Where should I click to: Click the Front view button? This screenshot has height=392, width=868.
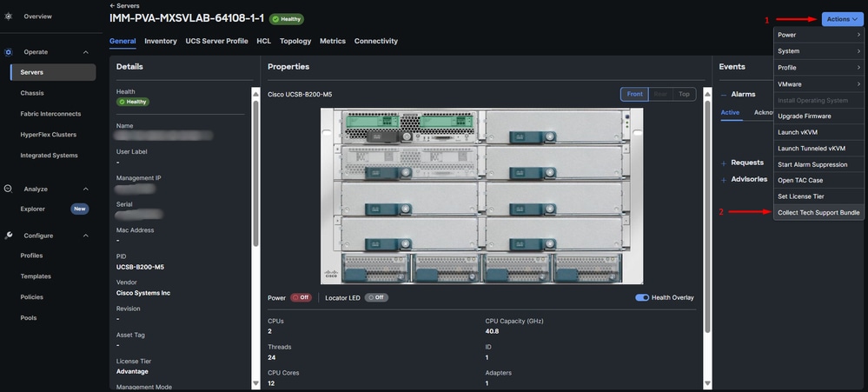[x=634, y=94]
